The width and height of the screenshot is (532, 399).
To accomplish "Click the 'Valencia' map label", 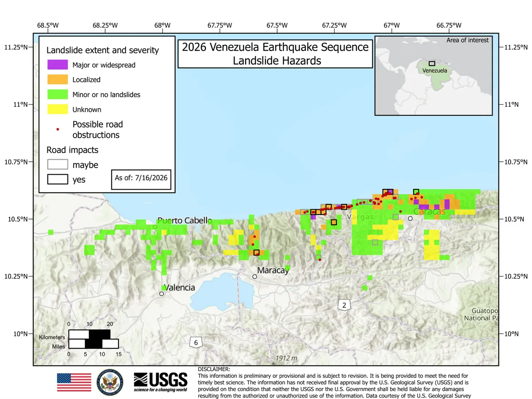I will point(180,287).
